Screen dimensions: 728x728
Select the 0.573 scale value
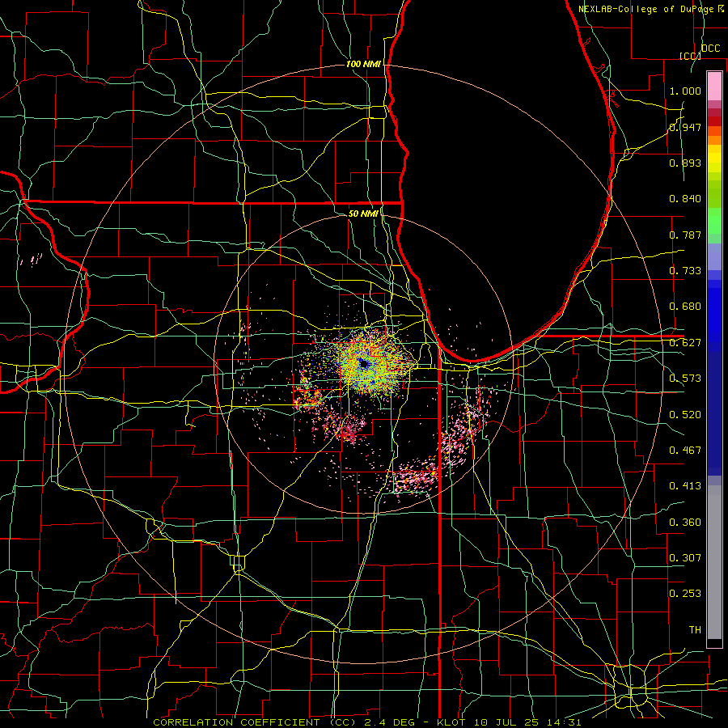[x=685, y=378]
